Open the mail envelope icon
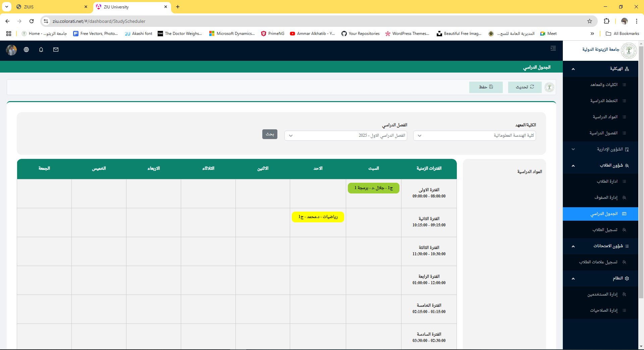 click(x=56, y=50)
